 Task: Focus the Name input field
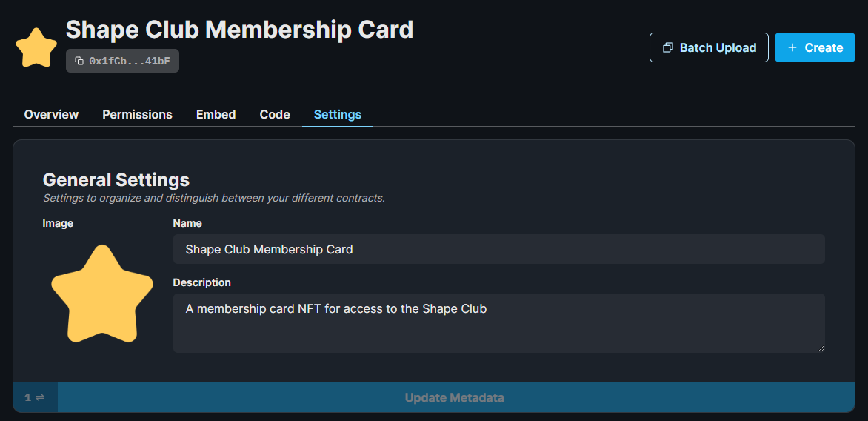(x=498, y=249)
